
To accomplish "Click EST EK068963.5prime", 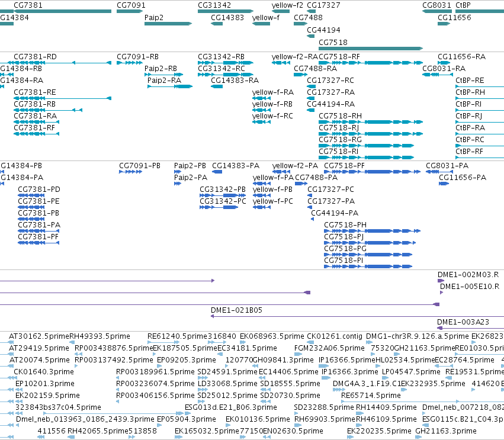I will [243, 342].
